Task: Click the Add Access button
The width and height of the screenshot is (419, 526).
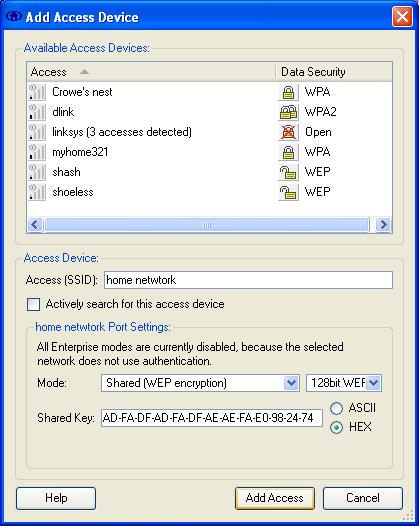Action: click(x=275, y=498)
